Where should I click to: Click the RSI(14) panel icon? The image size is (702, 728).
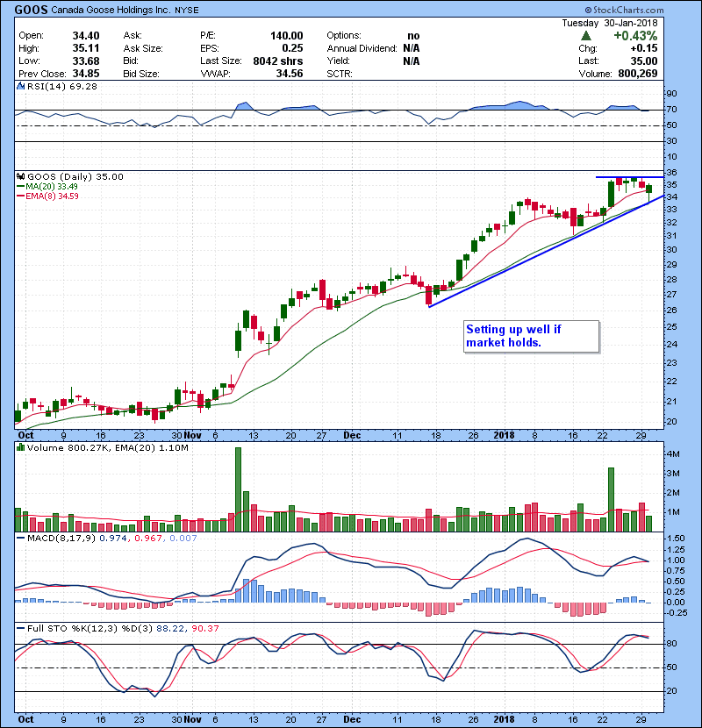coord(20,86)
